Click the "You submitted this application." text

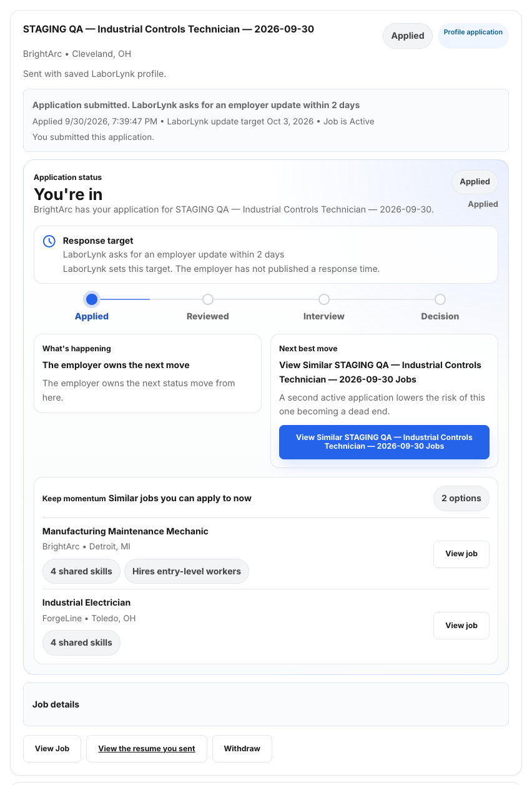[x=93, y=137]
